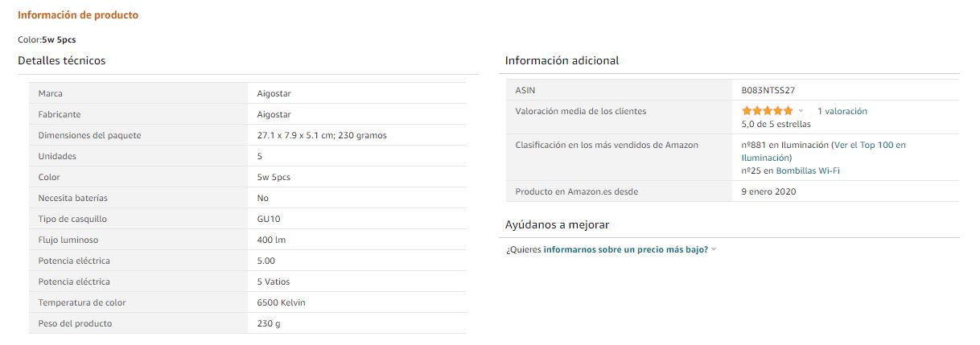
Task: Open 'Ver el Top 100 en Iluminación' link
Action: (823, 151)
